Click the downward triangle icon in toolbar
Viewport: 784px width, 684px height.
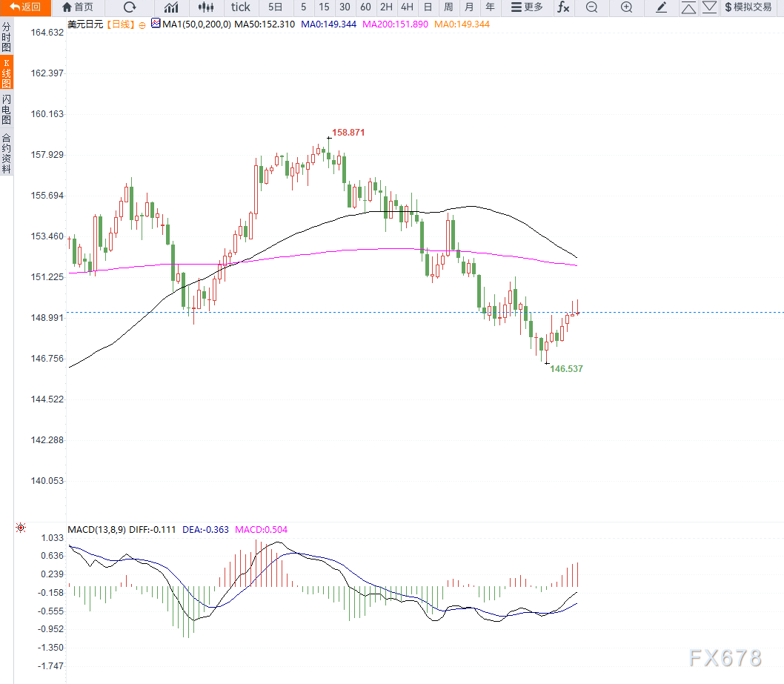[709, 7]
